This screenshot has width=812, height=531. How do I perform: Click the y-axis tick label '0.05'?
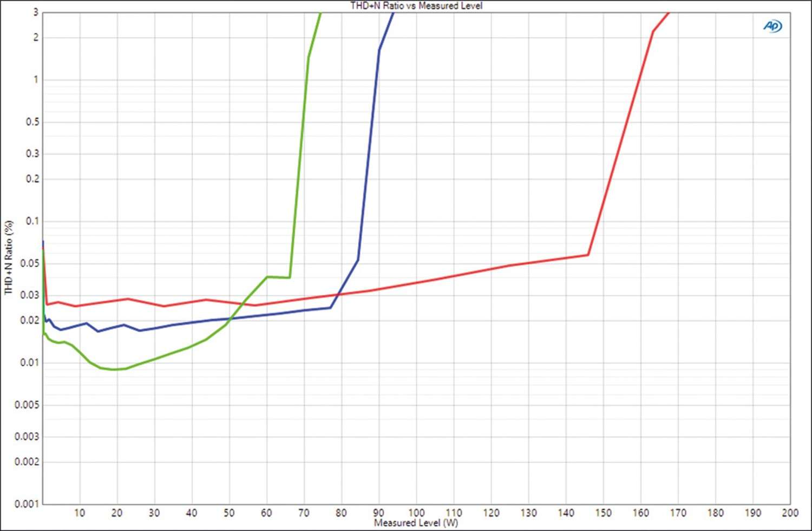tap(30, 263)
